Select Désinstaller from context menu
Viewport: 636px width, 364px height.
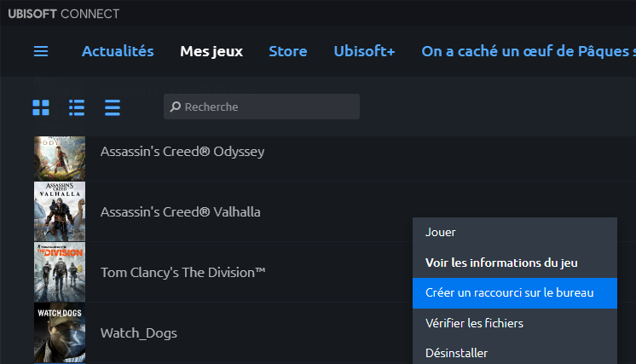[456, 352]
